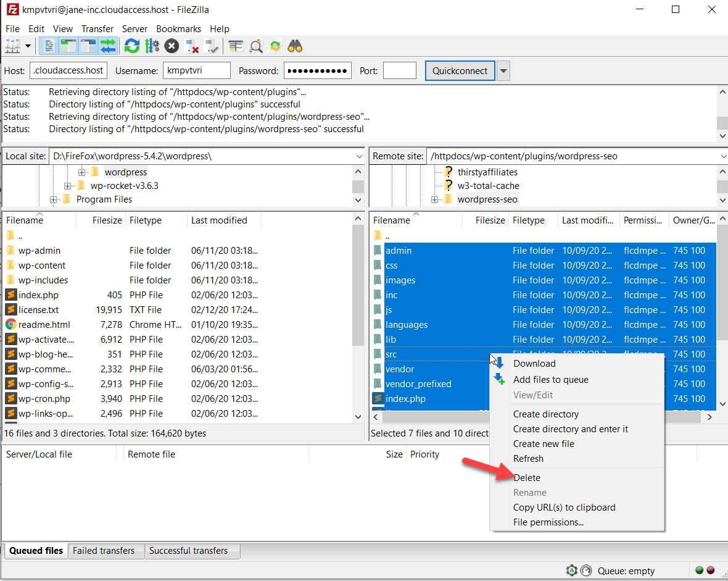Screen dimensions: 728x581
Task: Expand the wordpress folder in the local tree
Action: tap(81, 172)
